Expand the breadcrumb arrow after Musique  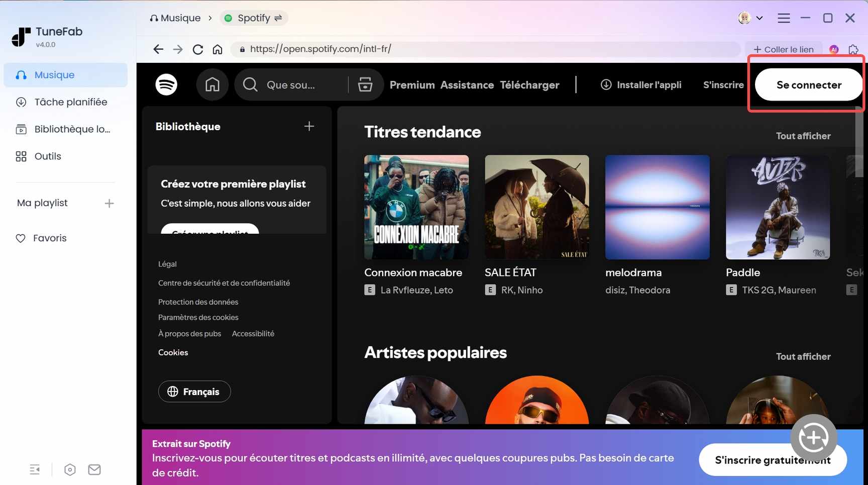tap(209, 18)
